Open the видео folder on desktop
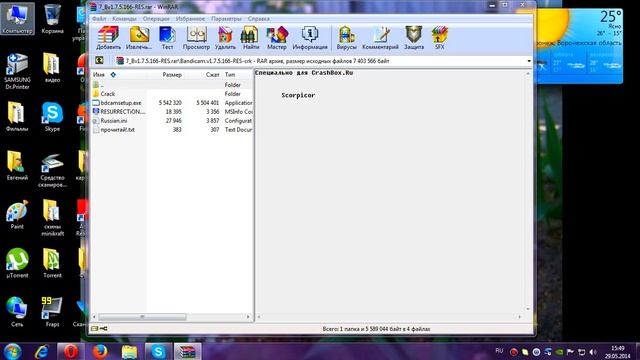The image size is (640, 360). coord(52,68)
